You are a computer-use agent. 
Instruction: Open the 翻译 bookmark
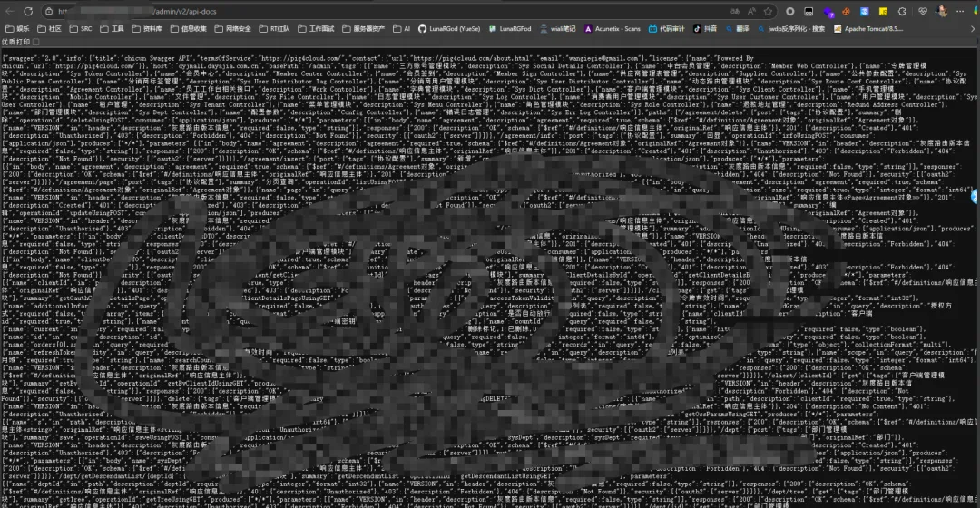[738, 29]
